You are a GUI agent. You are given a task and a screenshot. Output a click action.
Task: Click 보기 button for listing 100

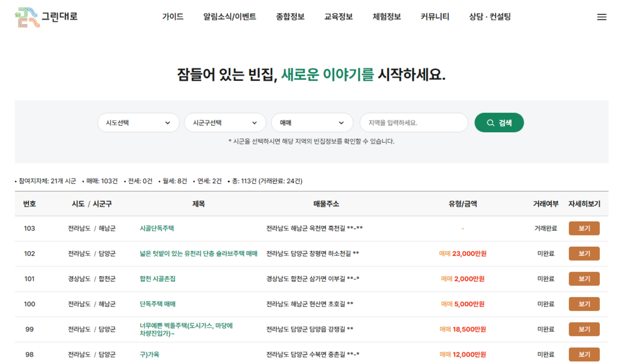584,304
